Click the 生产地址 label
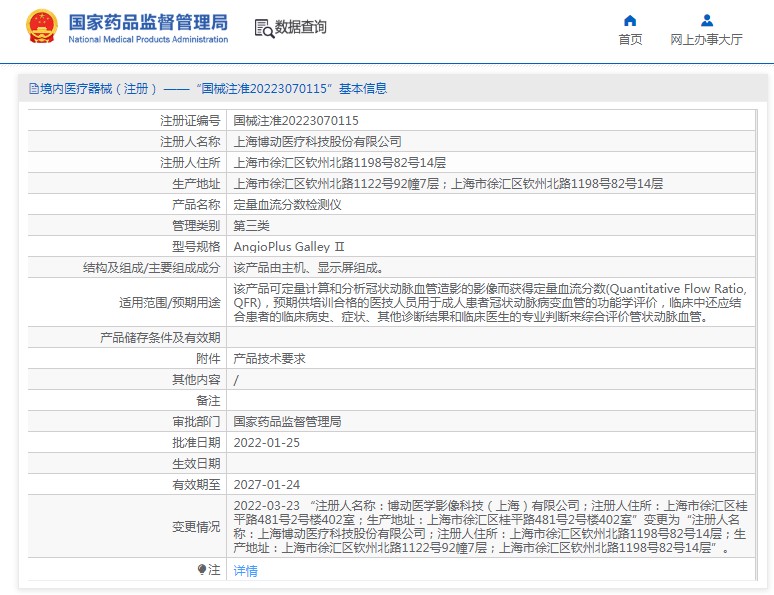The width and height of the screenshot is (774, 595). [196, 184]
